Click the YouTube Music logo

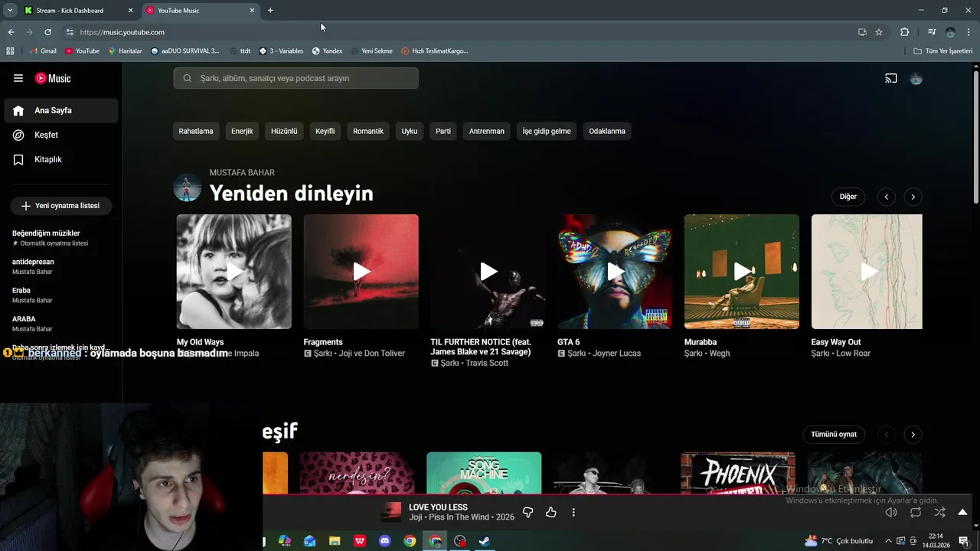53,78
